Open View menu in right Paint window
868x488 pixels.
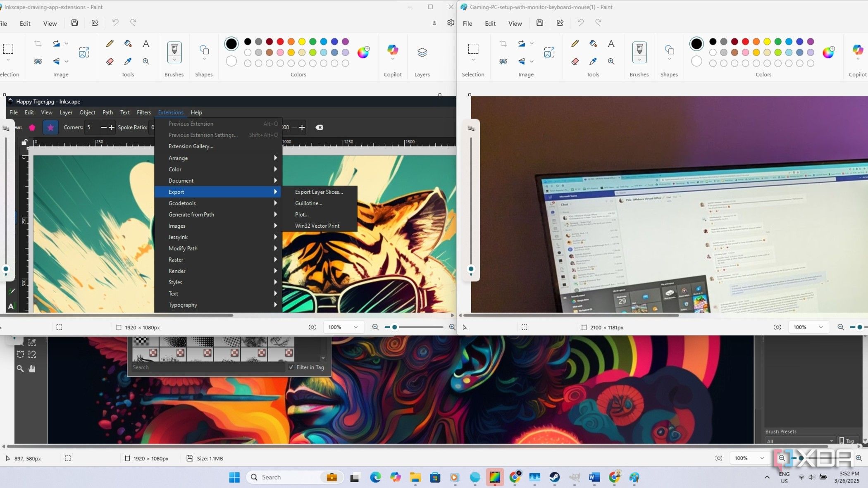(x=515, y=24)
